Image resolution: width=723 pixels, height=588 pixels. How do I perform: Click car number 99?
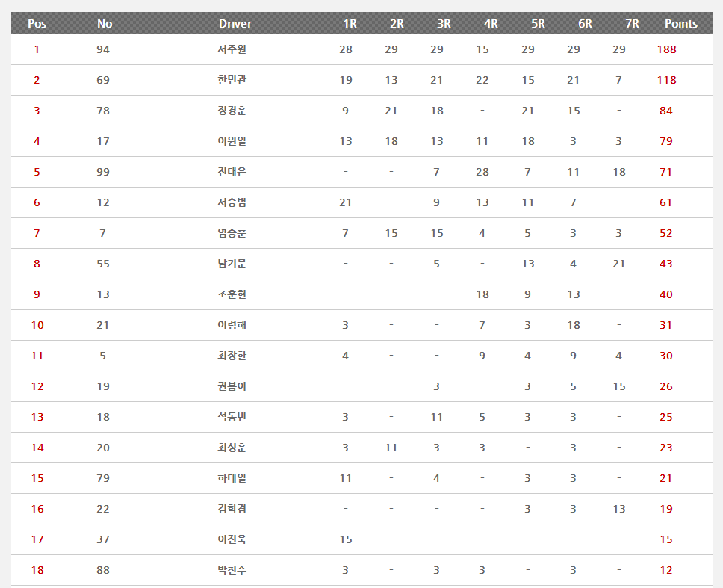point(103,172)
